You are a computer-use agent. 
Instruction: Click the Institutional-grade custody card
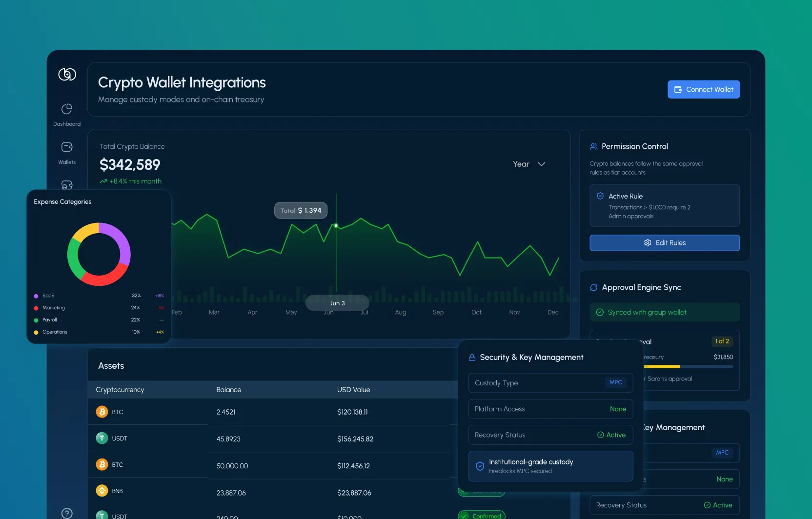click(x=550, y=466)
